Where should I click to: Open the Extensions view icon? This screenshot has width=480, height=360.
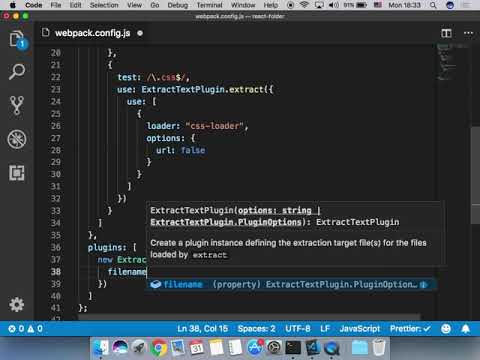[17, 173]
